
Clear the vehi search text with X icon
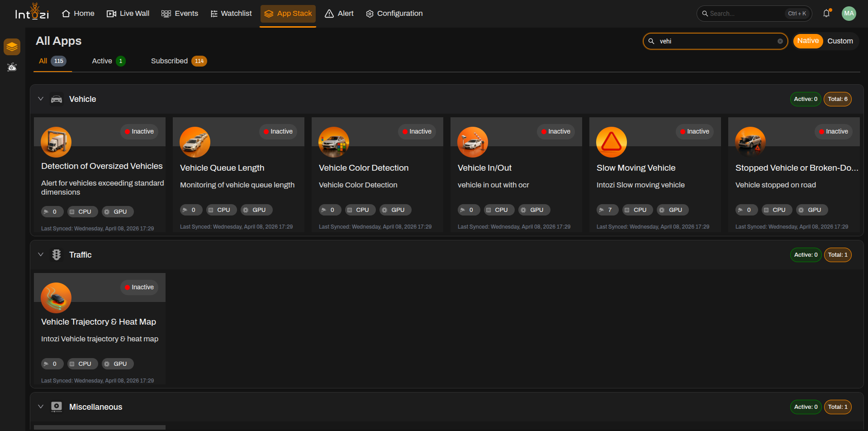(x=780, y=41)
